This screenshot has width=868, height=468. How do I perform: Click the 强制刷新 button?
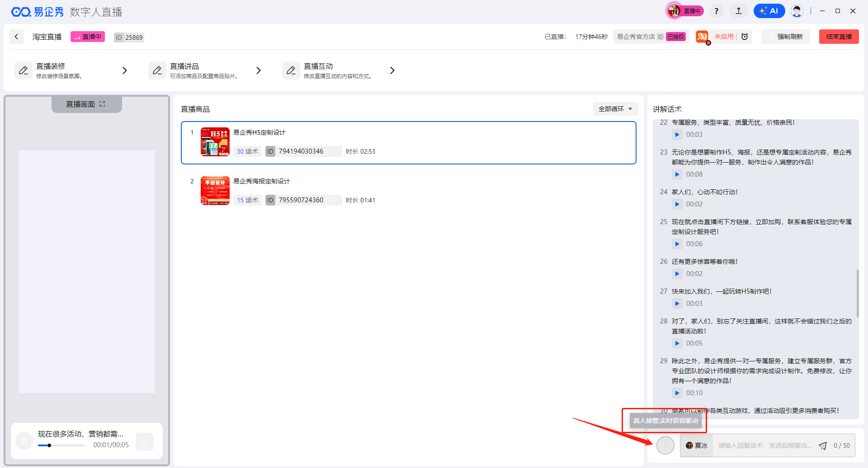(x=786, y=37)
